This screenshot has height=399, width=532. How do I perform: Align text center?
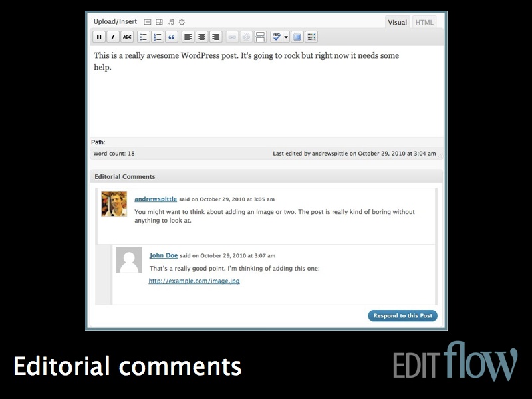pos(202,37)
